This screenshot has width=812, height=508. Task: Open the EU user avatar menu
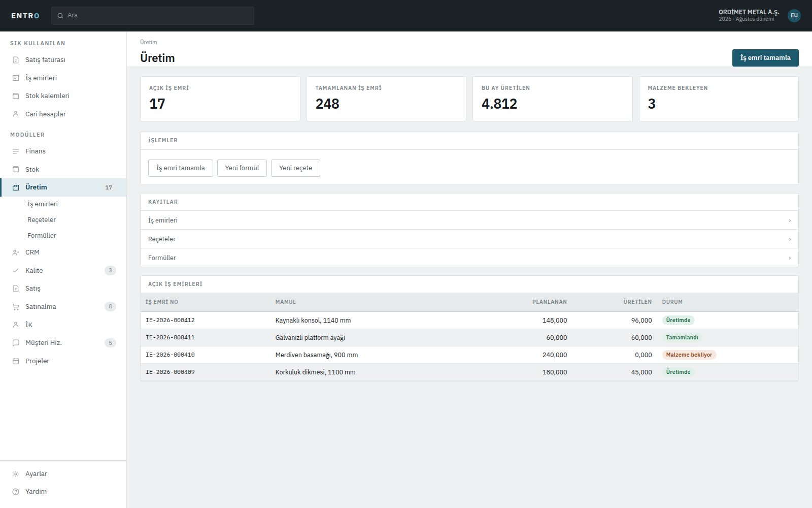pos(794,15)
